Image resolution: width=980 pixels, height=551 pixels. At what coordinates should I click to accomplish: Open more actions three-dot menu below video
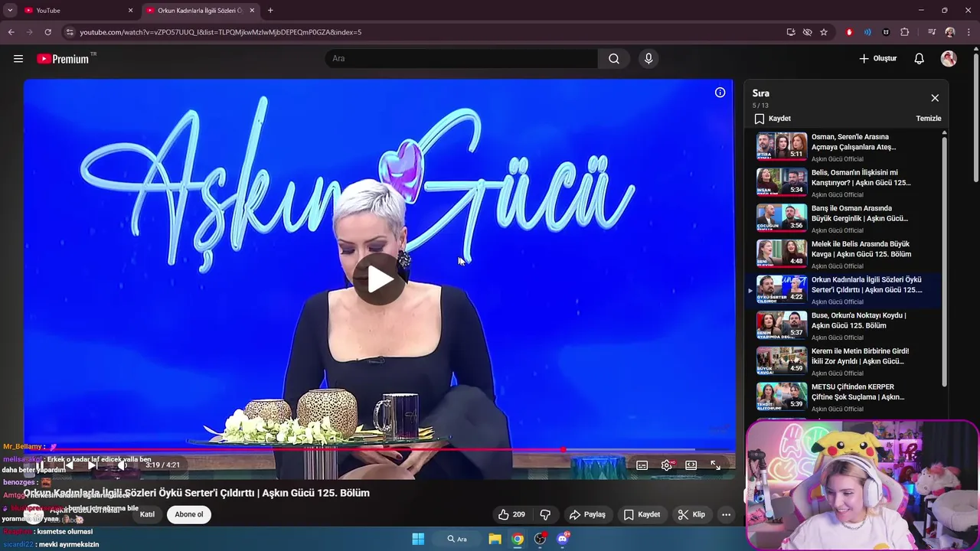[x=726, y=514]
